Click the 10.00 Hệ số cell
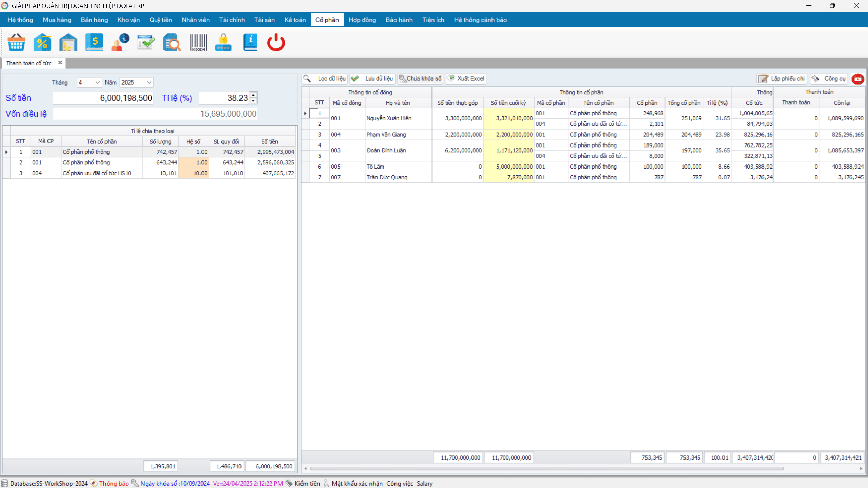 [x=194, y=173]
